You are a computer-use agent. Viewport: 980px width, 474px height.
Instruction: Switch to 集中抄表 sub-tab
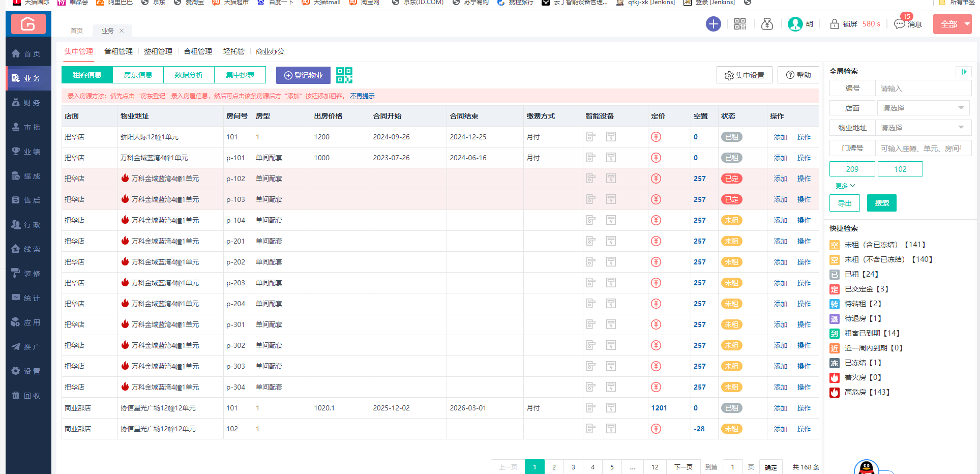coord(240,75)
